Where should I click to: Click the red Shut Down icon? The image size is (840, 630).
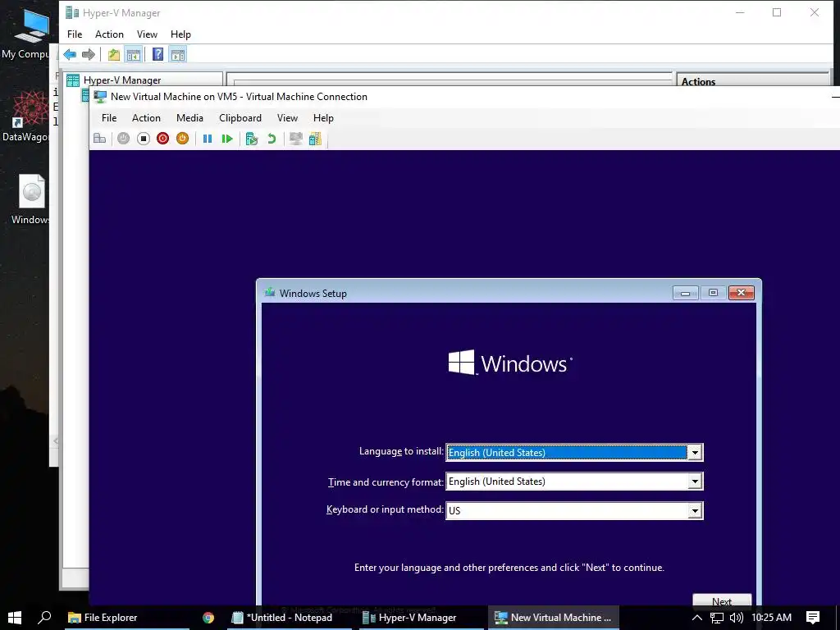[x=163, y=139]
